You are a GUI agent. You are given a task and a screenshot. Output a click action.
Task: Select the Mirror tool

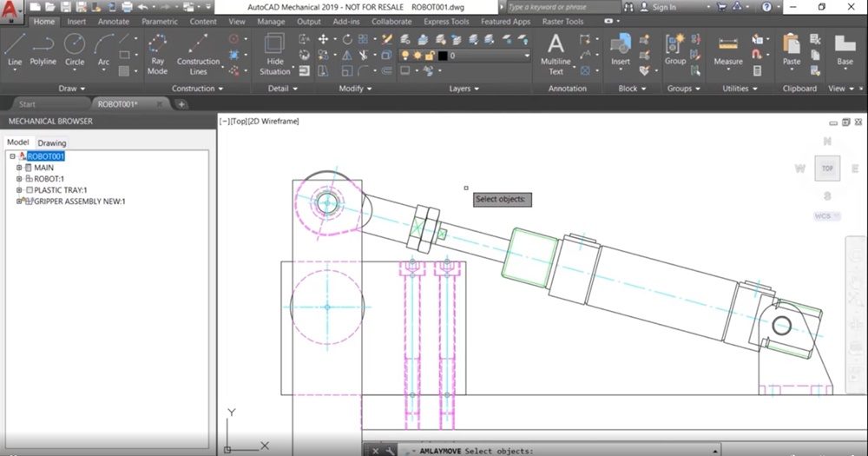pos(347,55)
